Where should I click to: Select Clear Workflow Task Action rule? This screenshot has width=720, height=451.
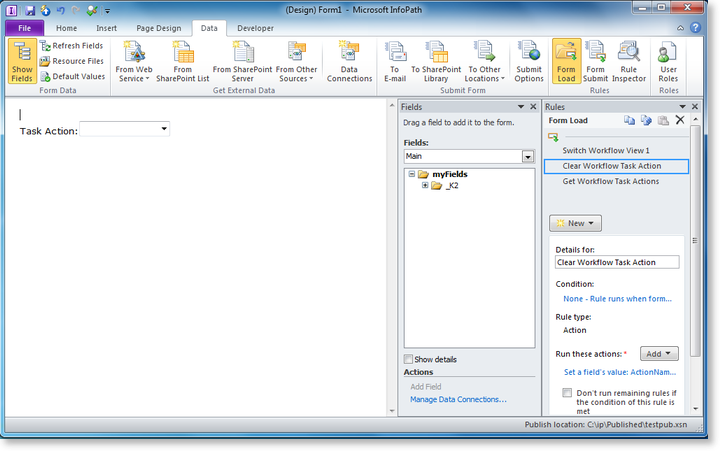pyautogui.click(x=616, y=166)
